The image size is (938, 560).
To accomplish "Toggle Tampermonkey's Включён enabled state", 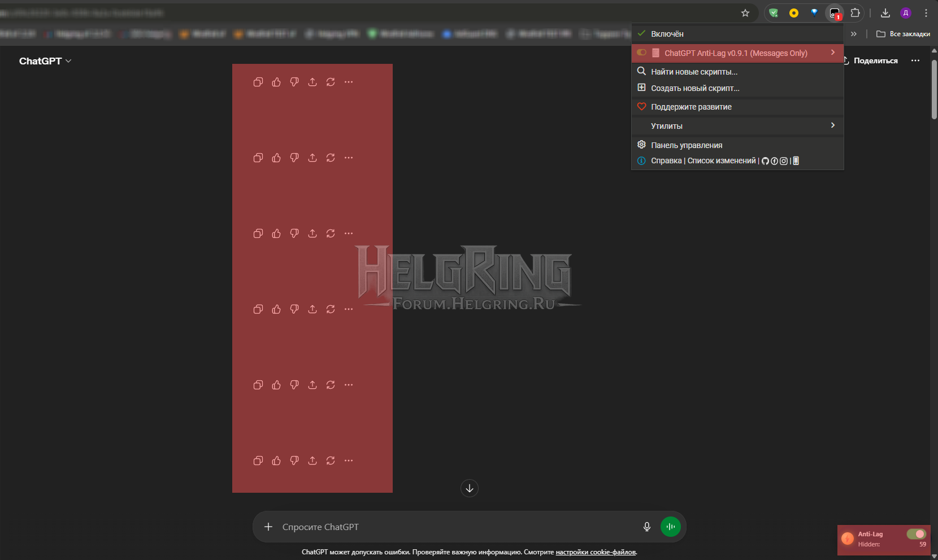I will 737,34.
